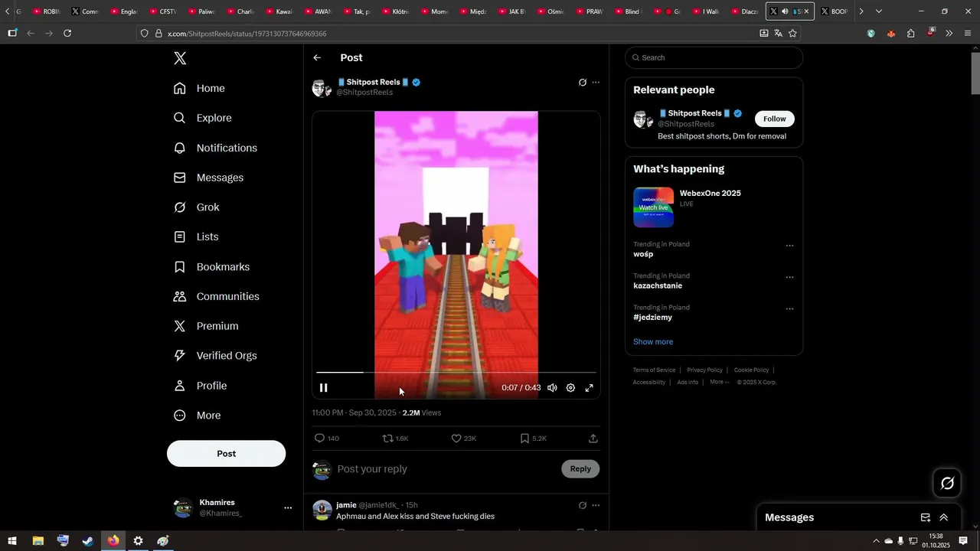Click the browser translate icon
The height and width of the screenshot is (551, 980).
778,34
